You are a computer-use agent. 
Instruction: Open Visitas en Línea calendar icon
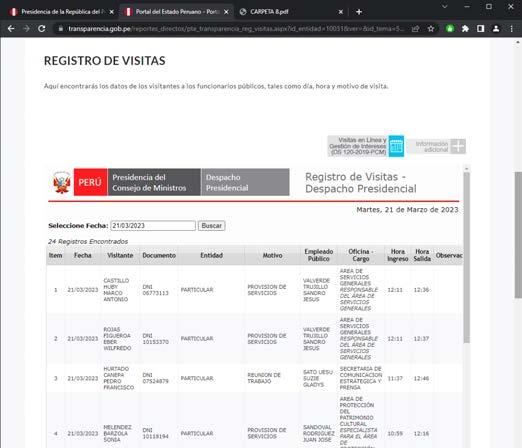pos(396,146)
